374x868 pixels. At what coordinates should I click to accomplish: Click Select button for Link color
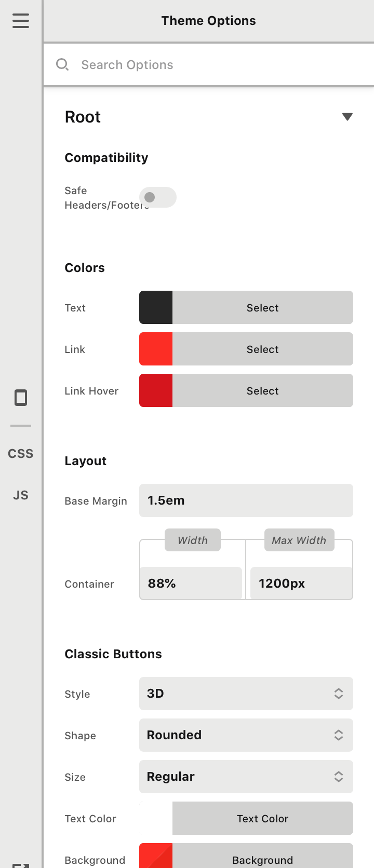coord(263,349)
